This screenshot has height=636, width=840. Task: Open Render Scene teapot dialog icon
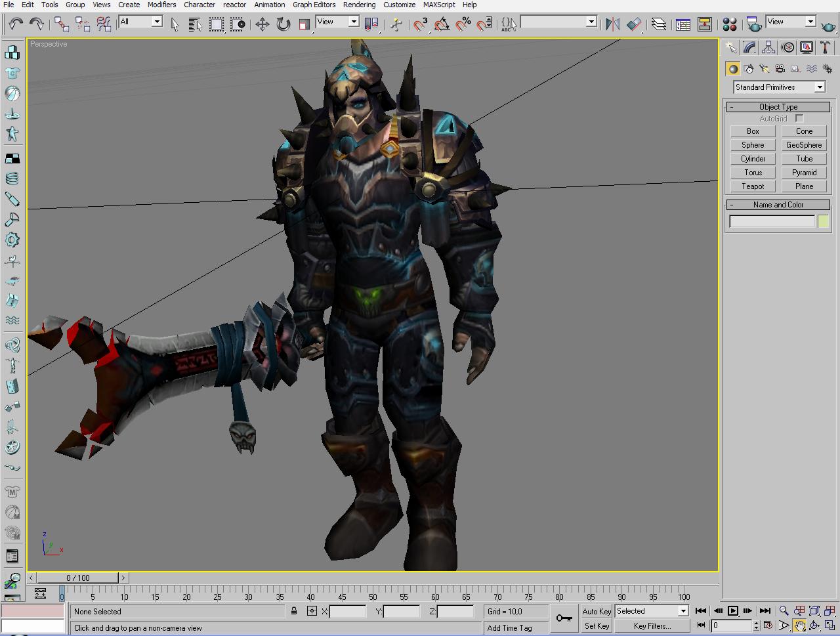pos(754,24)
